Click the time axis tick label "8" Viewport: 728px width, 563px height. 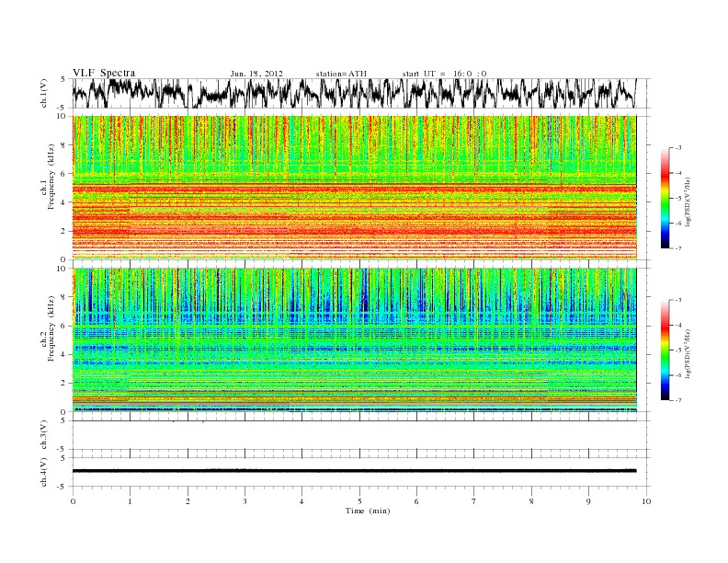coord(531,501)
